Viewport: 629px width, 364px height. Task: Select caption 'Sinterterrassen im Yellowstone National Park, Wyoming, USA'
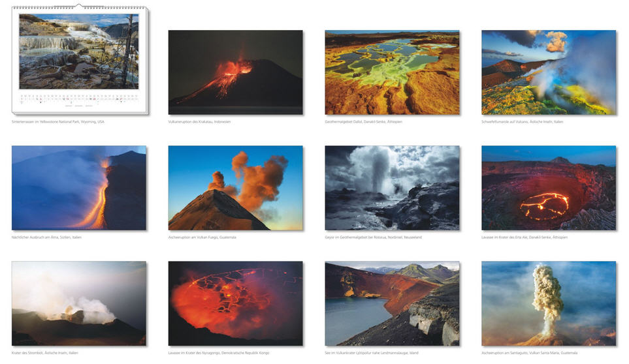tap(57, 122)
